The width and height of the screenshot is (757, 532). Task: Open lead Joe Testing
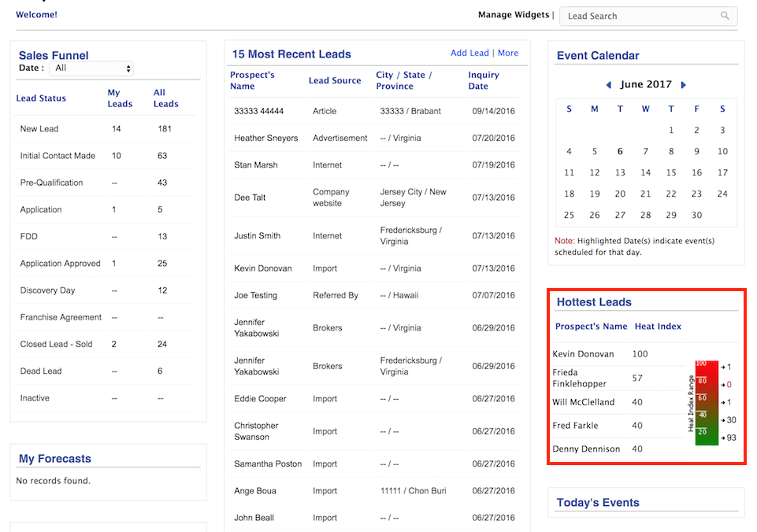point(256,295)
